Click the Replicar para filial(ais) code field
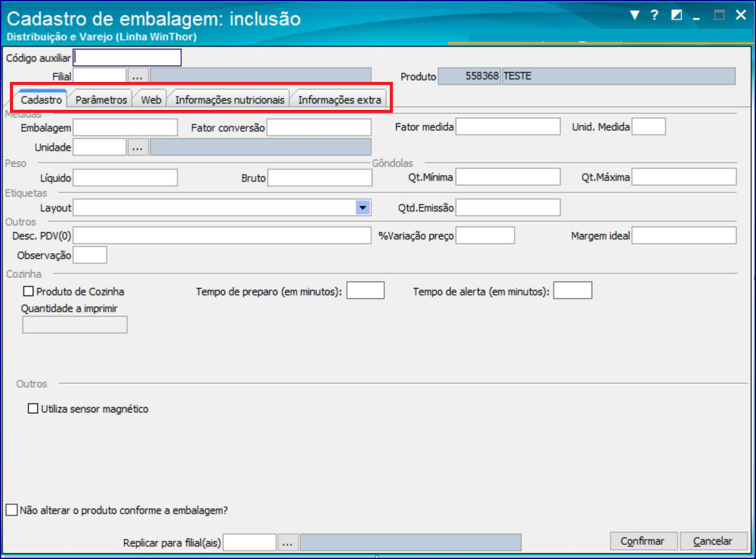756x559 pixels. tap(250, 542)
